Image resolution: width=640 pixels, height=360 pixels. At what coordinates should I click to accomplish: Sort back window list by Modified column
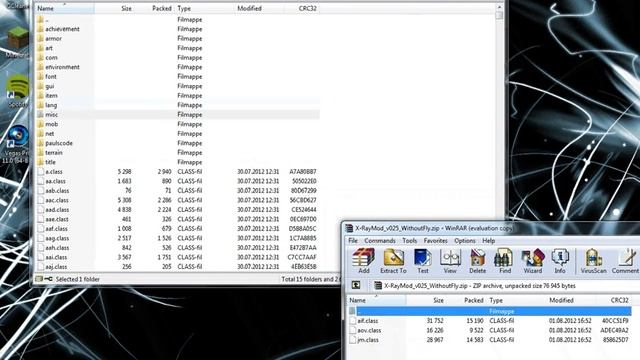[x=259, y=8]
